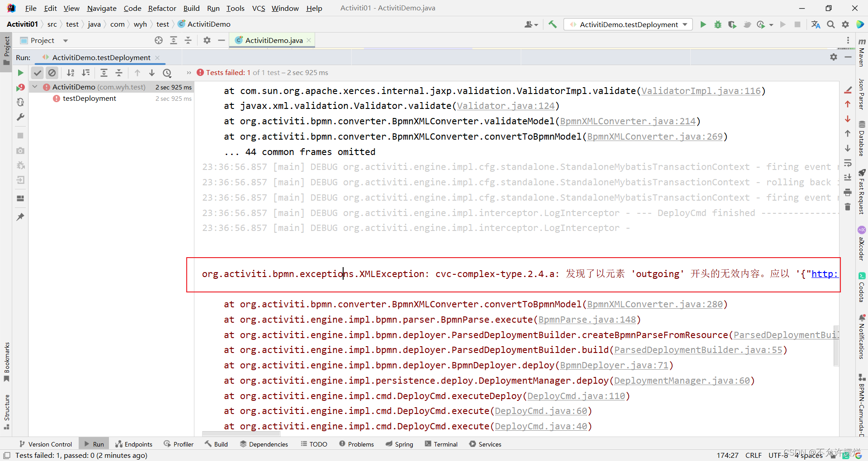Image resolution: width=868 pixels, height=461 pixels.
Task: Hide the Project panel with minus
Action: pos(222,41)
